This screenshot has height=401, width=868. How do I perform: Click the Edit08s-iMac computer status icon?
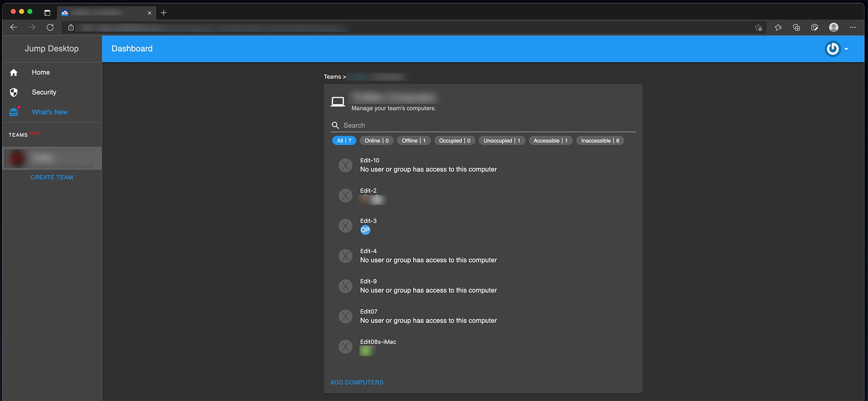point(345,347)
